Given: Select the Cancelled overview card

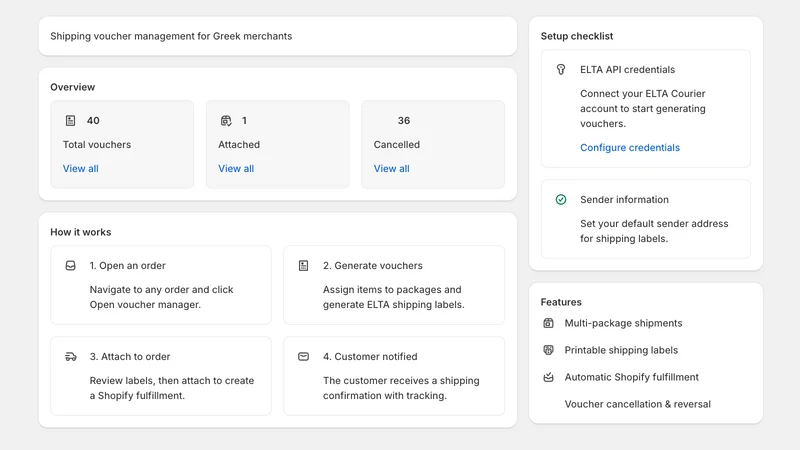Looking at the screenshot, I should pos(433,144).
